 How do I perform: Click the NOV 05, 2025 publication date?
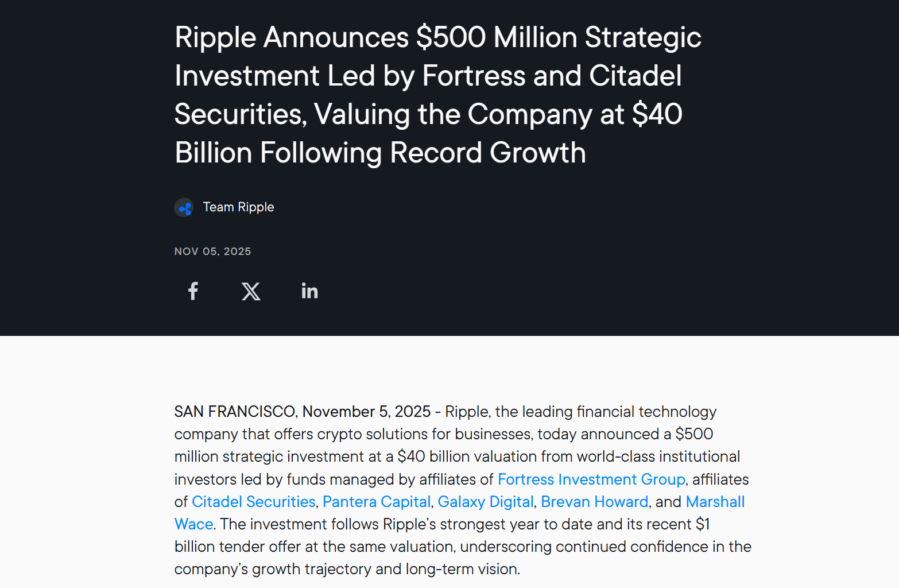[x=212, y=251]
